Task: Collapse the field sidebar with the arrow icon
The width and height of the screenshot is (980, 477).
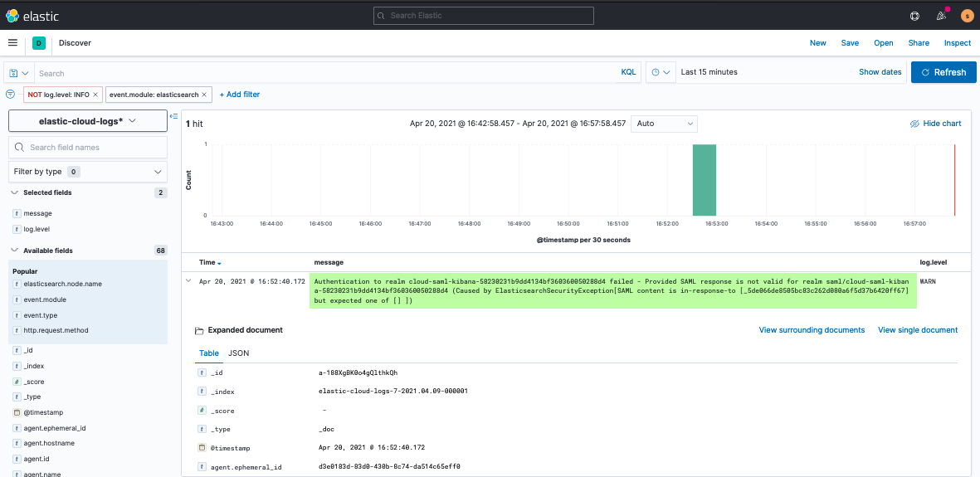Action: coord(173,116)
